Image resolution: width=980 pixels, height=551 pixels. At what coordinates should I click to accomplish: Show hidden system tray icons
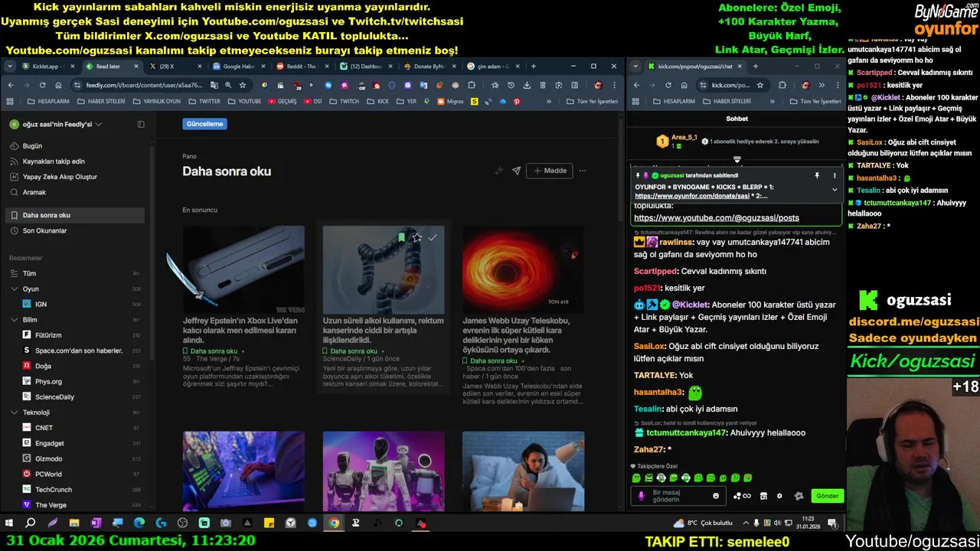pos(746,523)
